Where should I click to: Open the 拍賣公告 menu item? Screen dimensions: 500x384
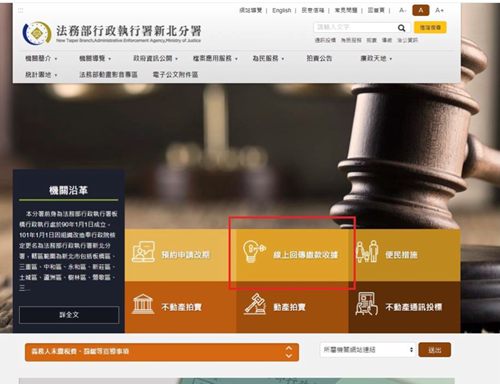[319, 58]
